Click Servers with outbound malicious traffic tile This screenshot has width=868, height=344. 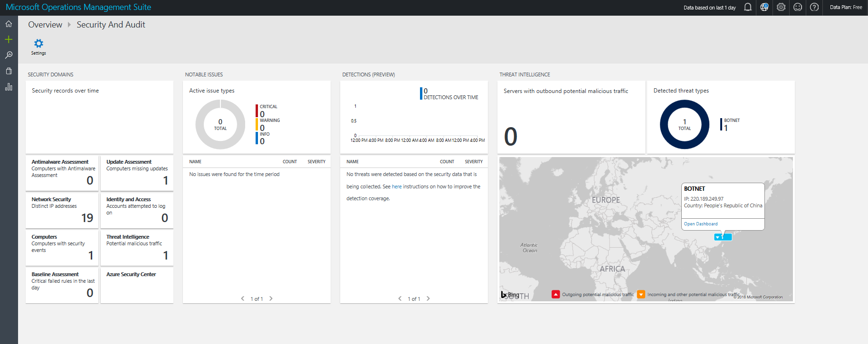[x=571, y=117]
